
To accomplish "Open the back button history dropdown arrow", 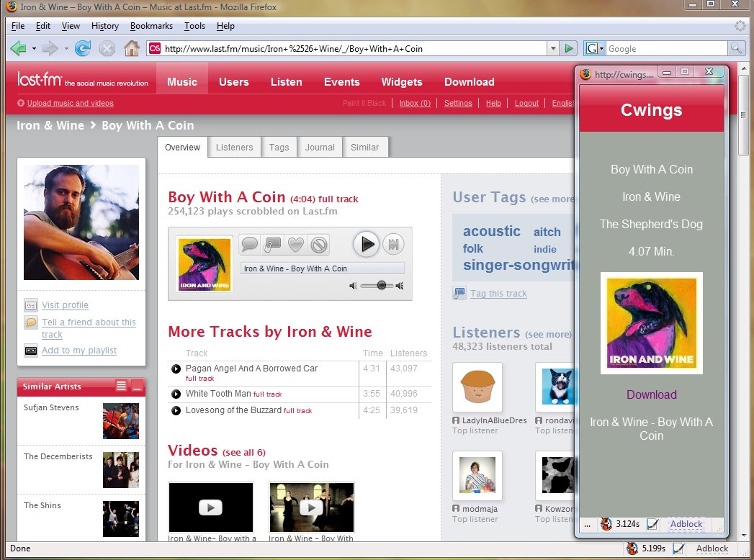I will pyautogui.click(x=34, y=48).
